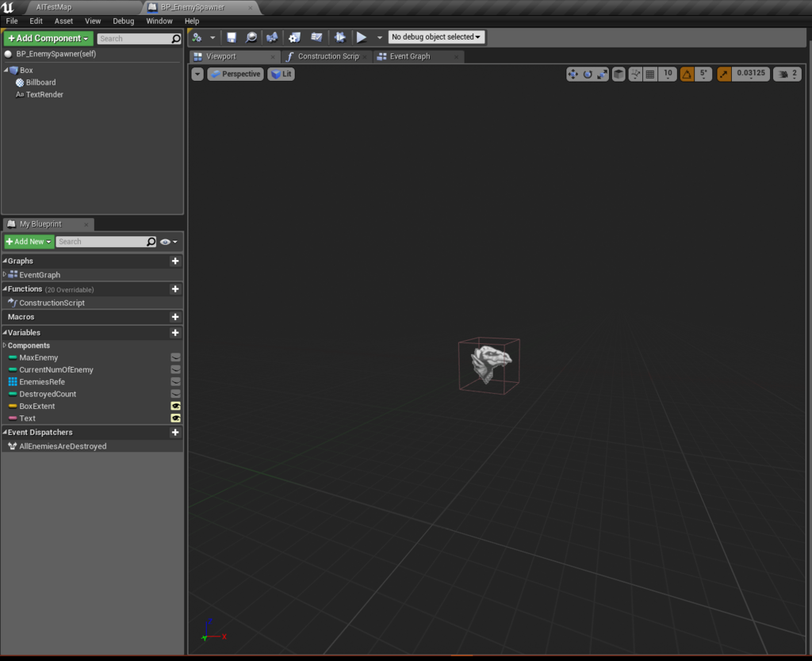Save the blueprint with floppy disk icon

[x=232, y=37]
